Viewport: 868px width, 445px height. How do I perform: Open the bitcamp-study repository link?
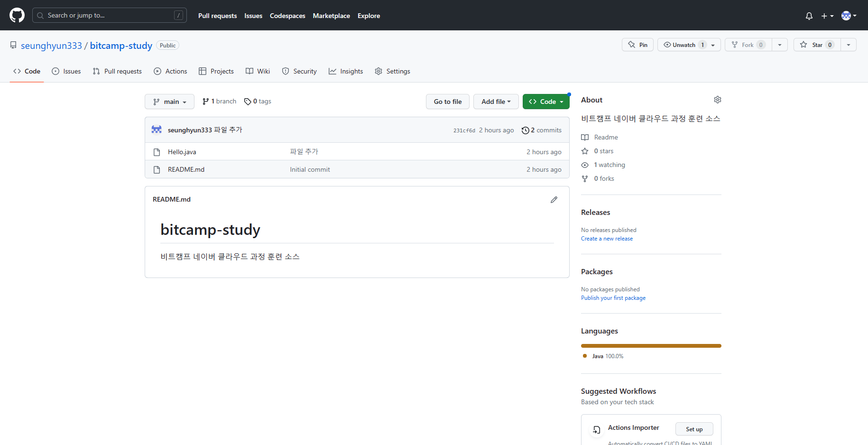click(x=121, y=46)
